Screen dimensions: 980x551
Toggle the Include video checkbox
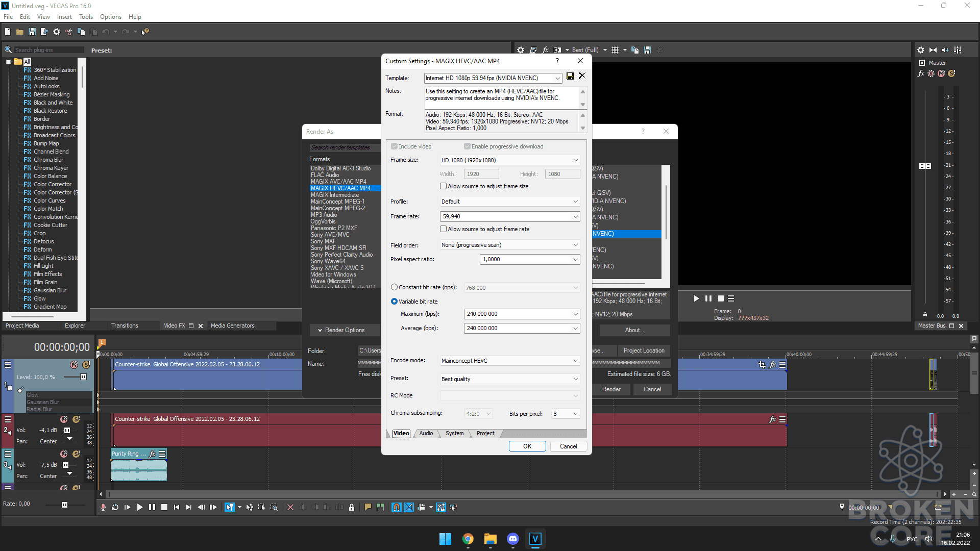tap(394, 146)
